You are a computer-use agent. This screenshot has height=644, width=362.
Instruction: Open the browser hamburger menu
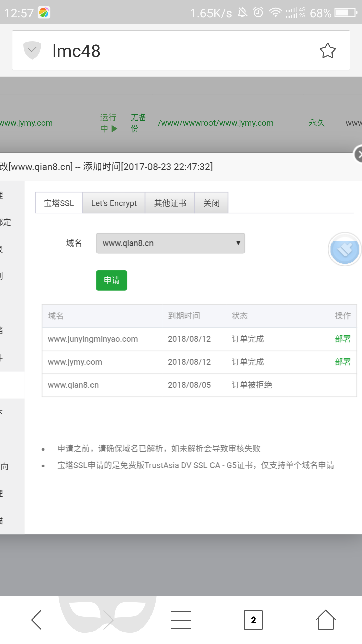coord(181,620)
